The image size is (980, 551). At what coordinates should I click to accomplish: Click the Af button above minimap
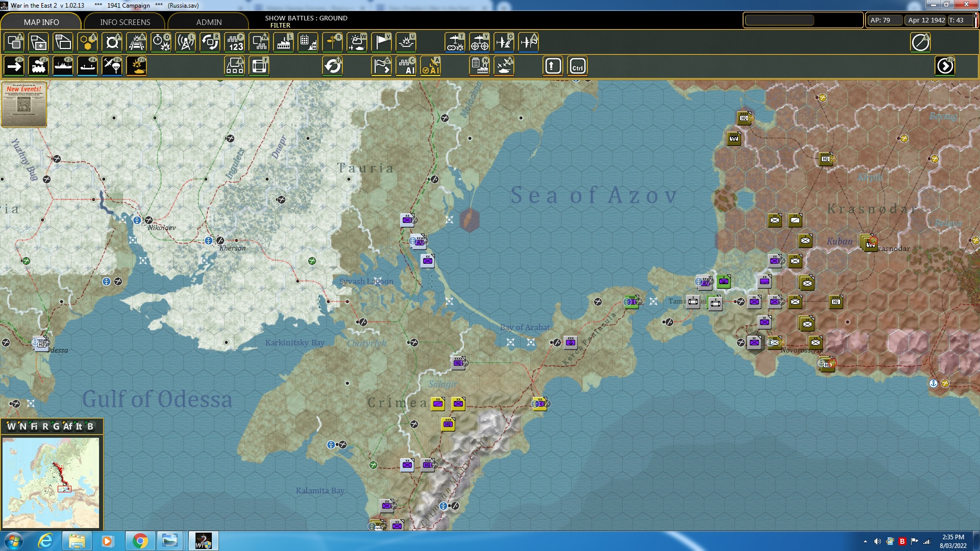coord(67,427)
